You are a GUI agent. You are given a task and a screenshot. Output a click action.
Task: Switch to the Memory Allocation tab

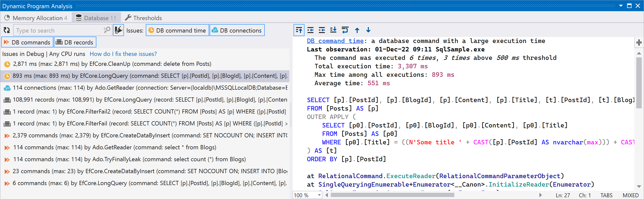(36, 18)
